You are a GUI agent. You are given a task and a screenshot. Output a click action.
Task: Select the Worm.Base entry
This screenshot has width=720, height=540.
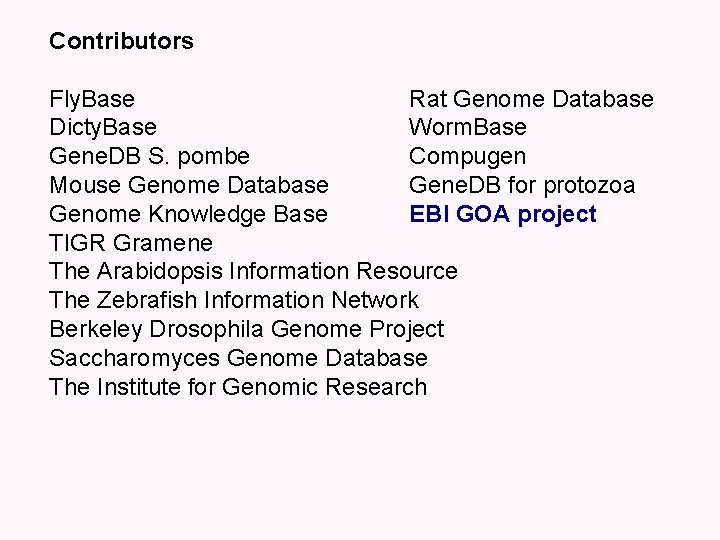[x=467, y=128]
